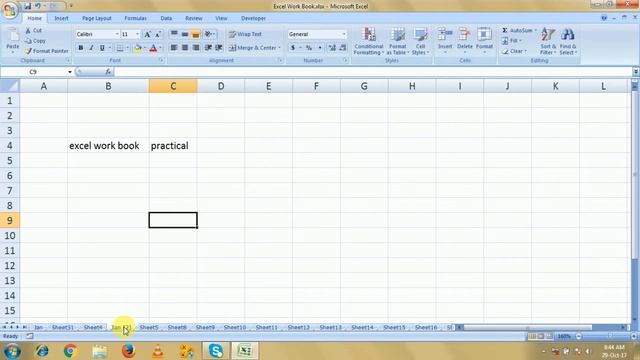
Task: Open the Fill Color dropdown arrow
Action: (144, 48)
